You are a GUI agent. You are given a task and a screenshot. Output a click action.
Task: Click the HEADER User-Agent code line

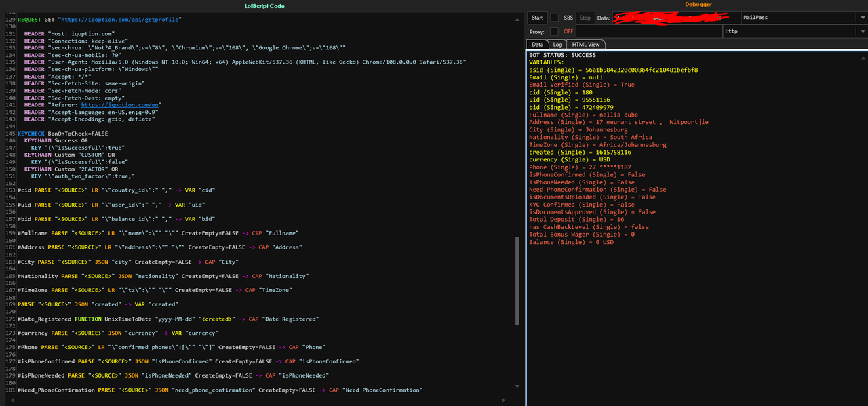click(245, 62)
